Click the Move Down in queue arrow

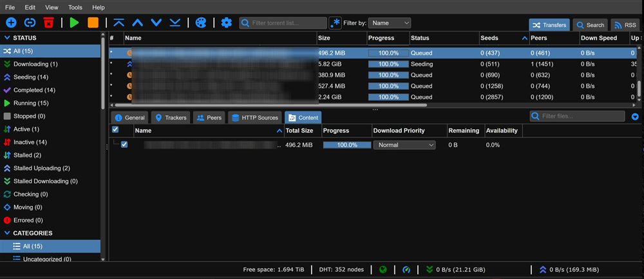pos(156,22)
